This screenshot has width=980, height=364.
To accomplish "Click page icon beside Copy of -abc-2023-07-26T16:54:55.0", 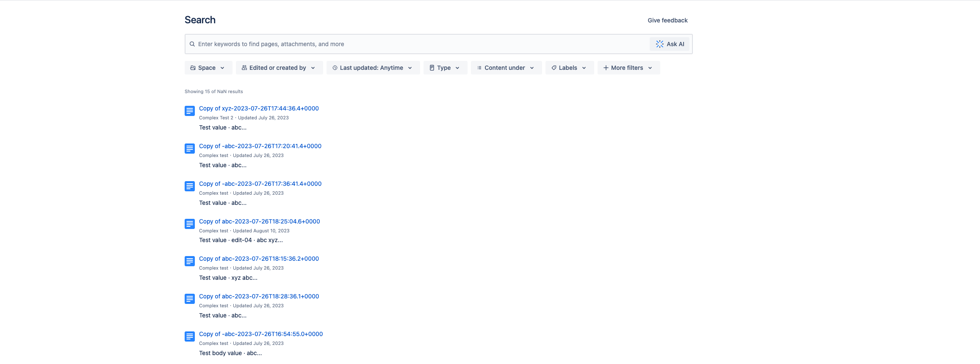I will point(190,336).
